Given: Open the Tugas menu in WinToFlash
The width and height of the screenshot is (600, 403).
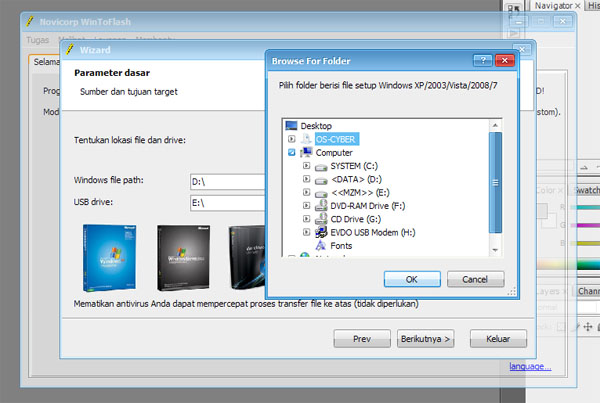Looking at the screenshot, I should 38,40.
